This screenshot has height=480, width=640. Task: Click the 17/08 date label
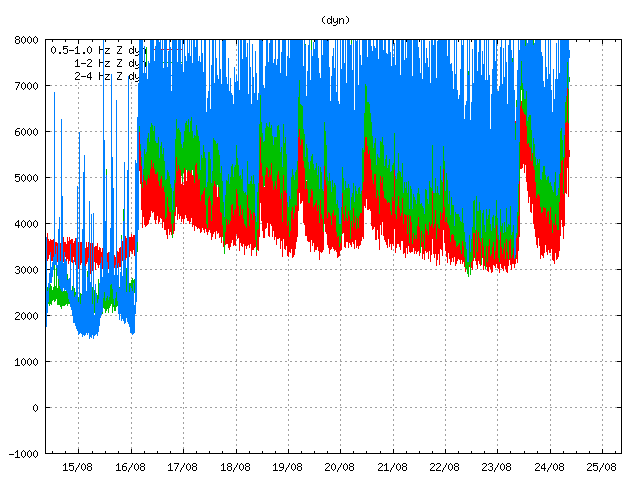point(183,466)
